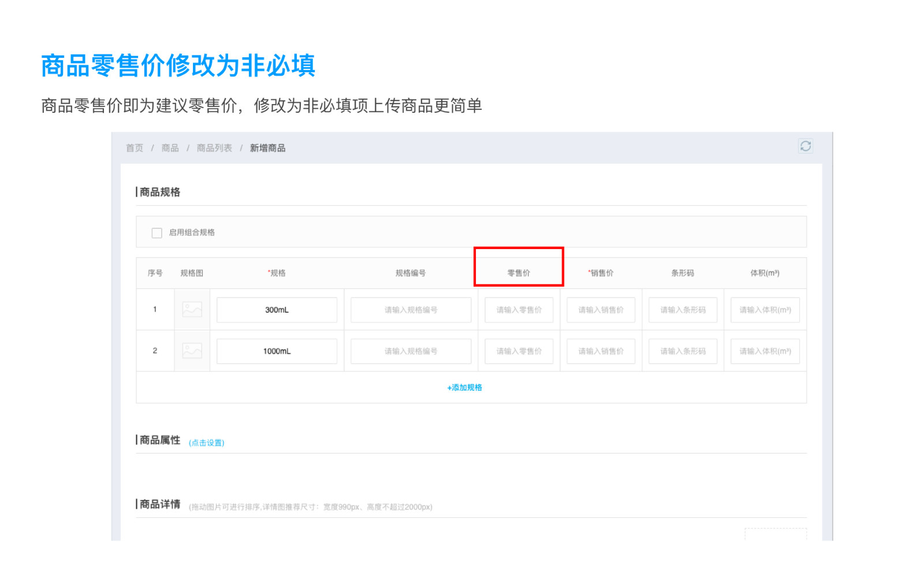Click the 零售价 column header
This screenshot has width=924, height=578.
click(519, 273)
